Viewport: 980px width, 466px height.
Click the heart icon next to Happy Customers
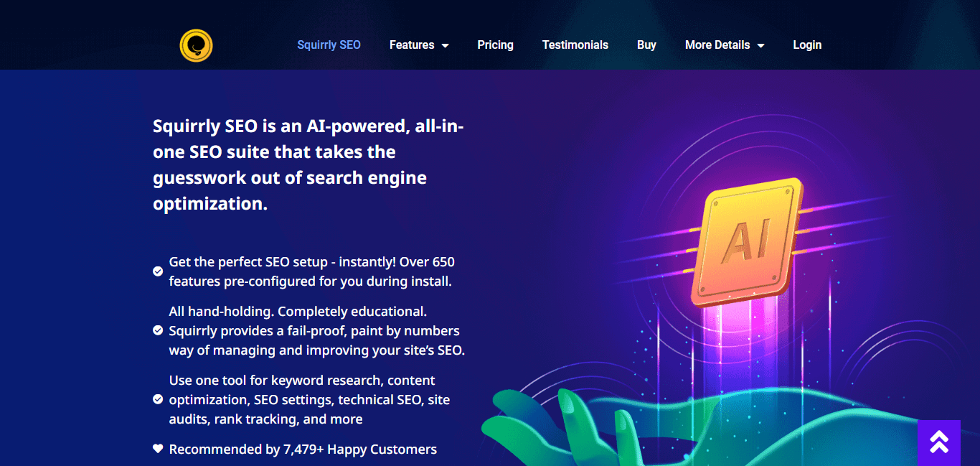click(157, 448)
